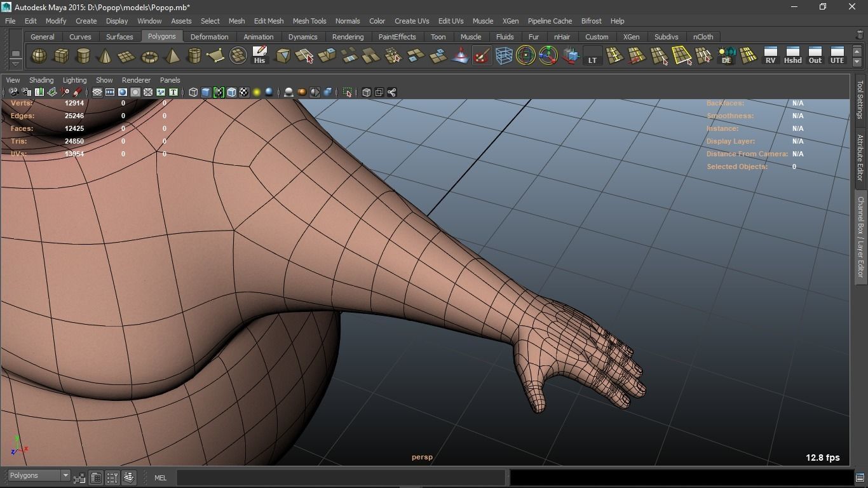Open the Channel Box / Layer Editor tab
This screenshot has width=868, height=488.
coord(860,236)
